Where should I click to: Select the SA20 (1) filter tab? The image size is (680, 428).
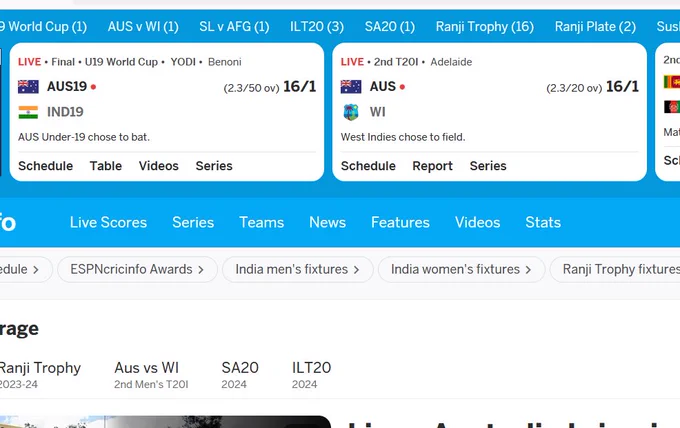390,26
